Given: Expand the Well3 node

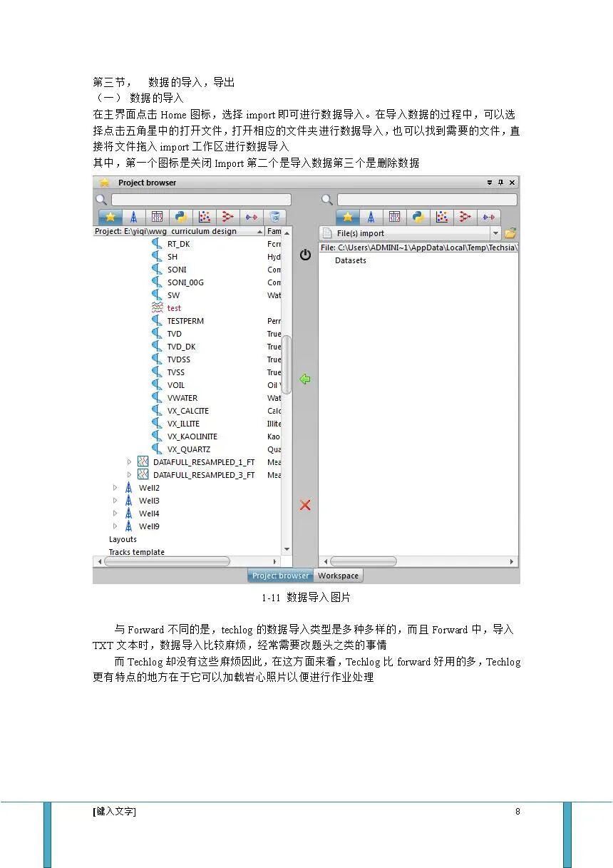Looking at the screenshot, I should (x=115, y=501).
